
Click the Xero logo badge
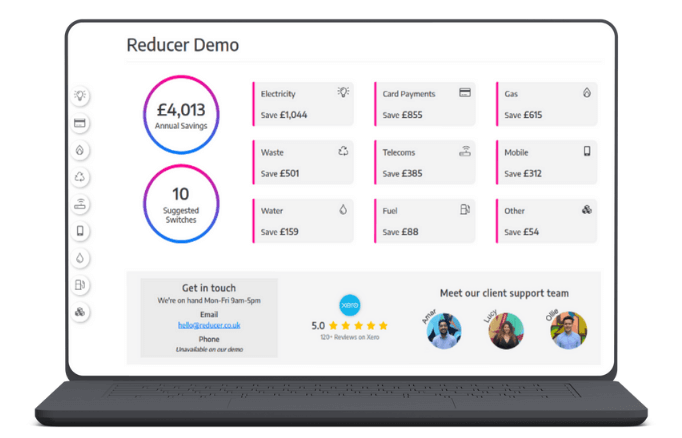[350, 305]
